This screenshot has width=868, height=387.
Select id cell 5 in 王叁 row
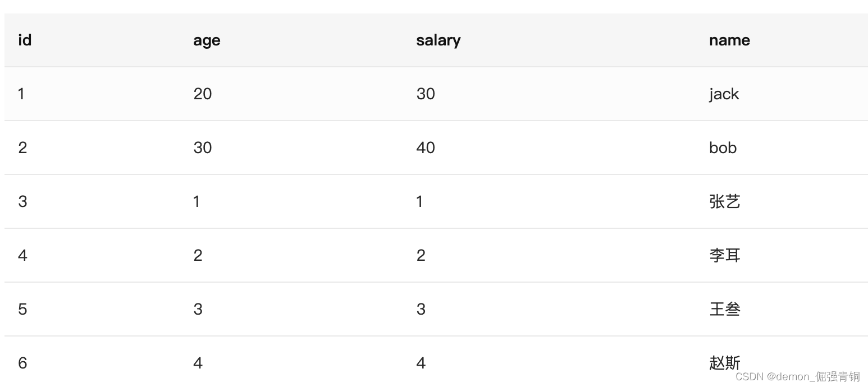click(22, 309)
